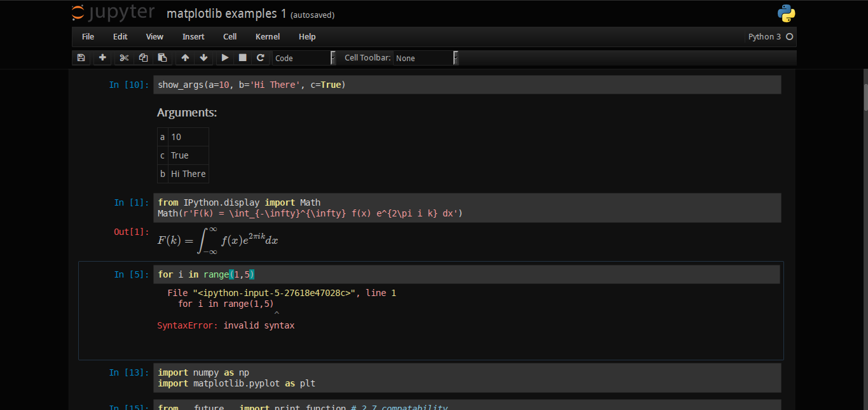
Task: Save the notebook using the save icon
Action: tap(81, 57)
